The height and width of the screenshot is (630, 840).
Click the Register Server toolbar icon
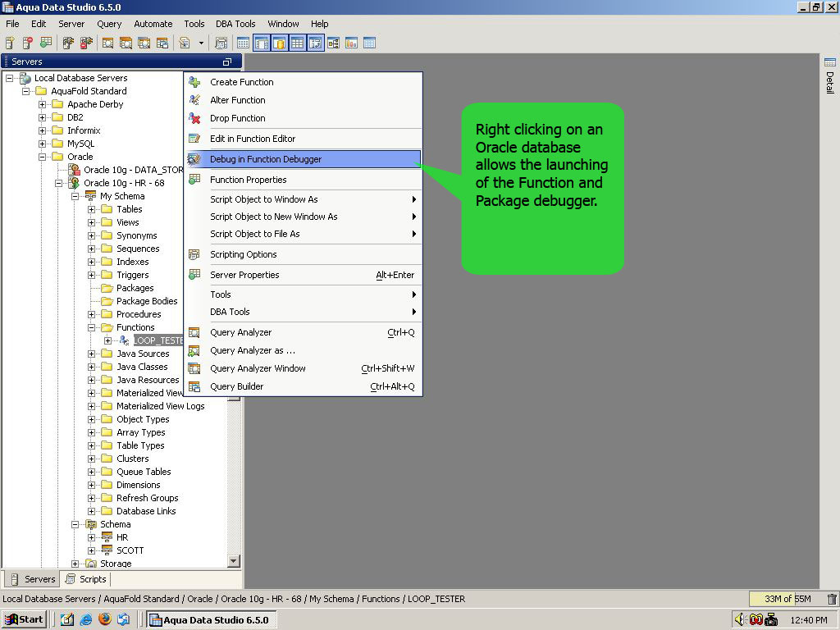(10, 43)
